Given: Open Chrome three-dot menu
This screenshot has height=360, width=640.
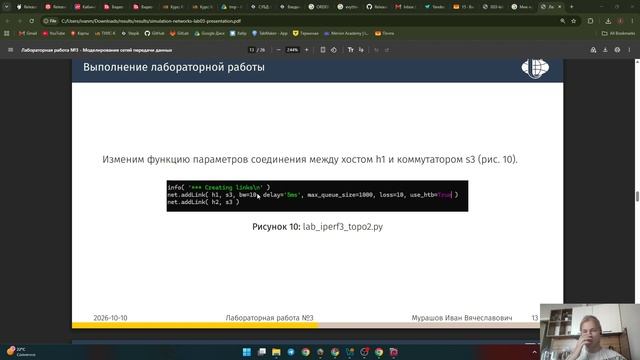Looking at the screenshot, I should (632, 21).
